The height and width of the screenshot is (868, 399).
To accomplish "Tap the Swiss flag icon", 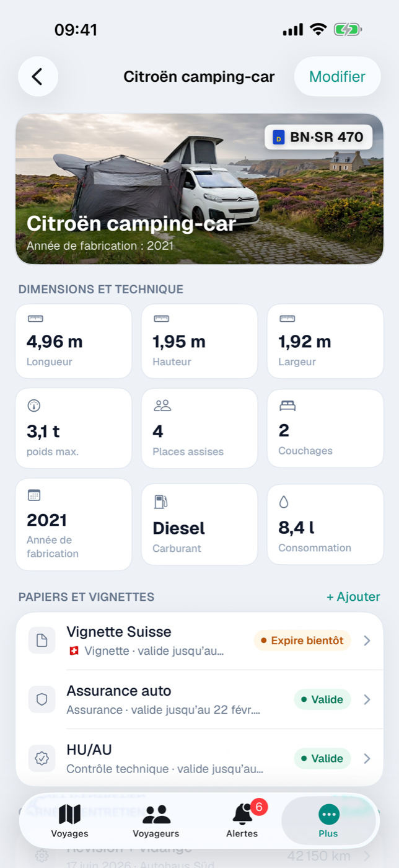I will coord(74,651).
